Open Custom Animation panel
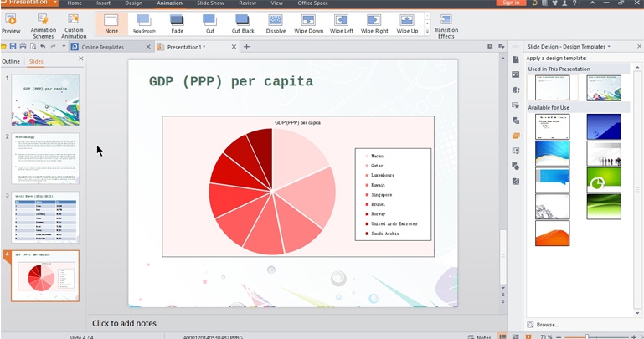This screenshot has width=644, height=339. [74, 25]
